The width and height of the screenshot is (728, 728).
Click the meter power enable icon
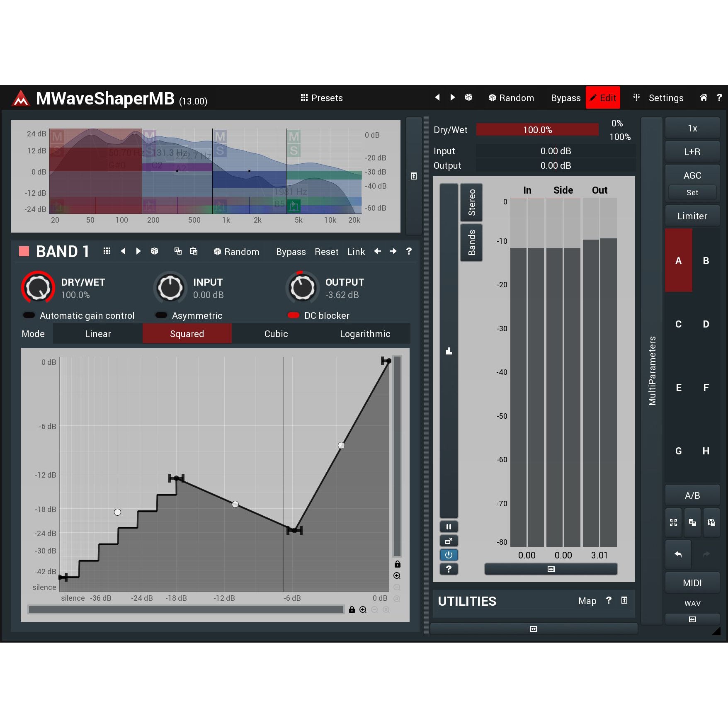449,555
